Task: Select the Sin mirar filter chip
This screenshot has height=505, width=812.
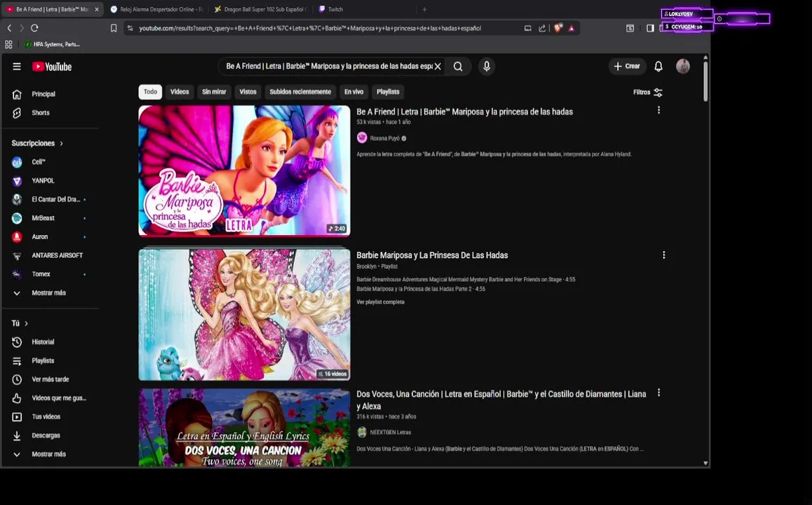Action: click(x=214, y=92)
